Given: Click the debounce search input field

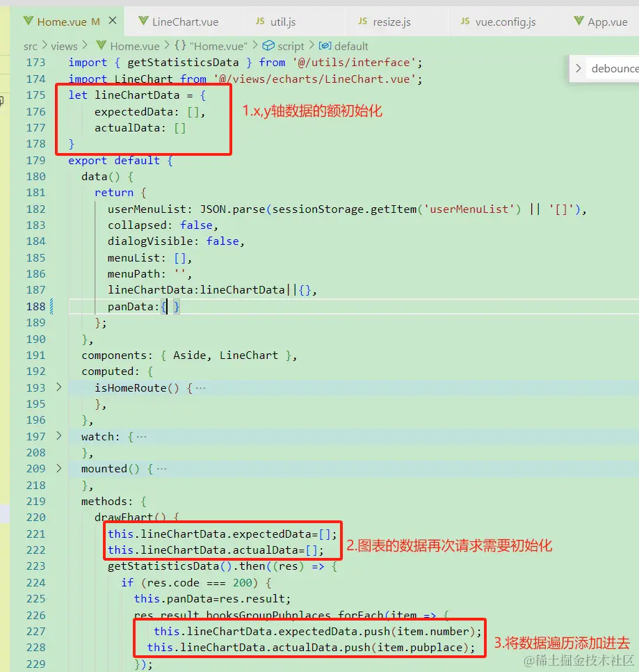Looking at the screenshot, I should pos(613,69).
